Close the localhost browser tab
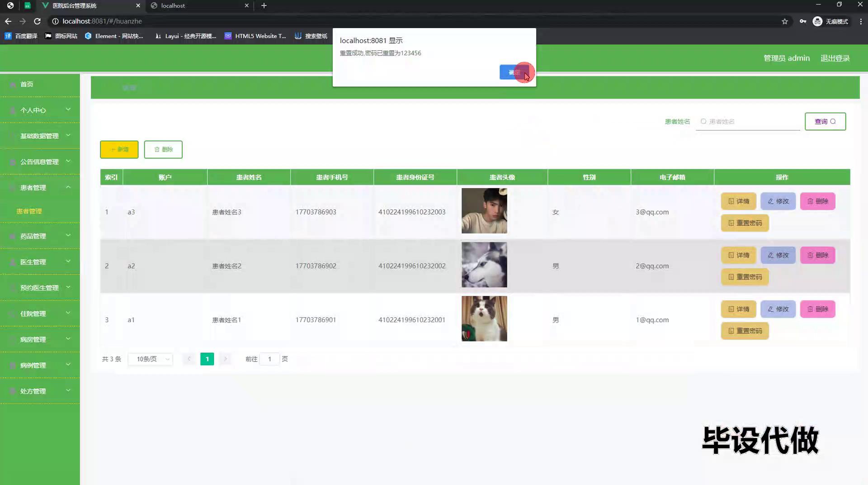 coord(246,5)
